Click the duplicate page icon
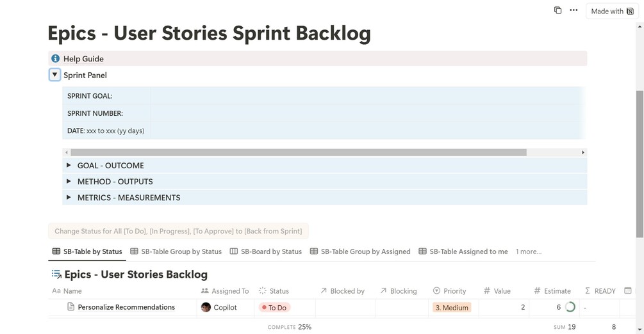 (557, 10)
